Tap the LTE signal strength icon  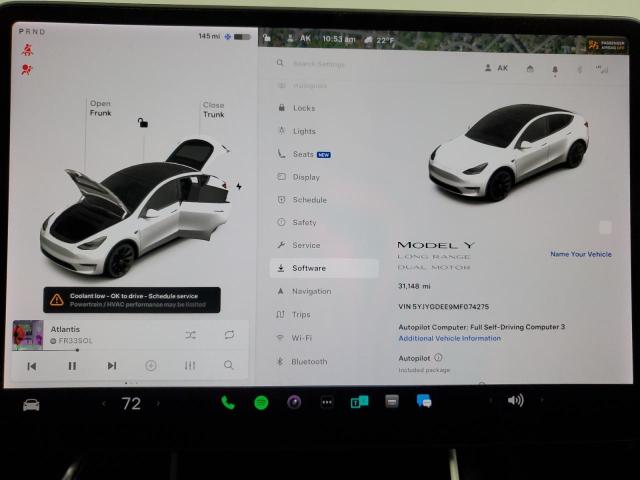602,69
